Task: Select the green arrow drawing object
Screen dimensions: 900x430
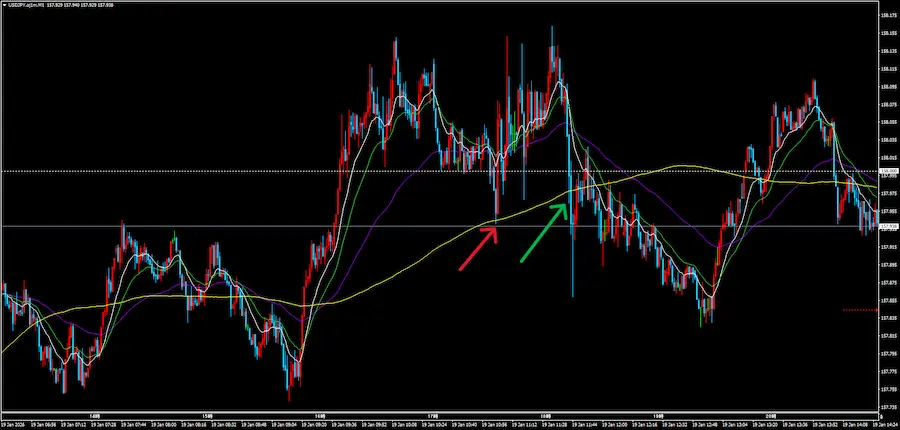Action: pyautogui.click(x=543, y=234)
